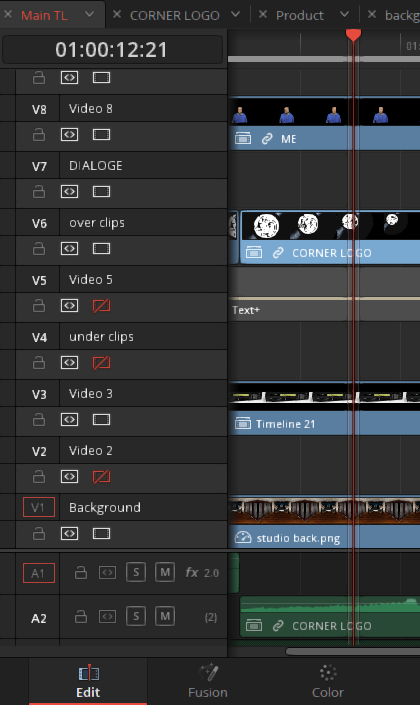Screen dimensions: 420x705
Task: Open the Product tab dropdown chevron
Action: coord(344,14)
